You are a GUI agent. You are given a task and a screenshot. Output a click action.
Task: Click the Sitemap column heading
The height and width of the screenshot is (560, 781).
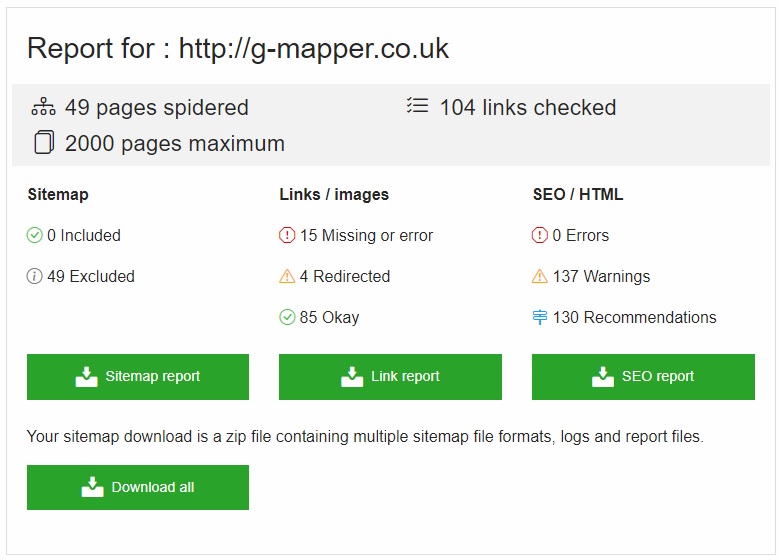[58, 195]
